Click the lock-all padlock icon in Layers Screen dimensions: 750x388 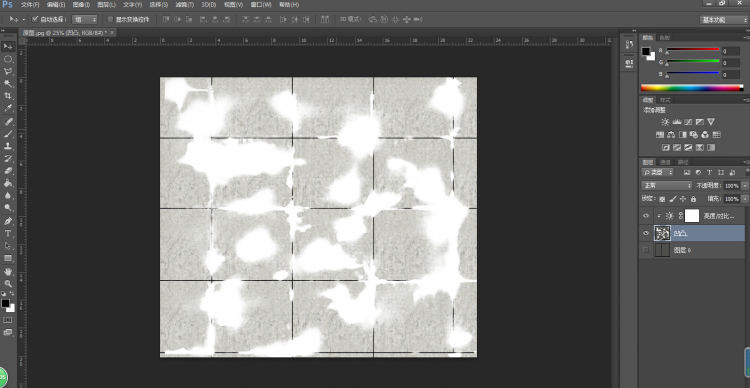(694, 199)
